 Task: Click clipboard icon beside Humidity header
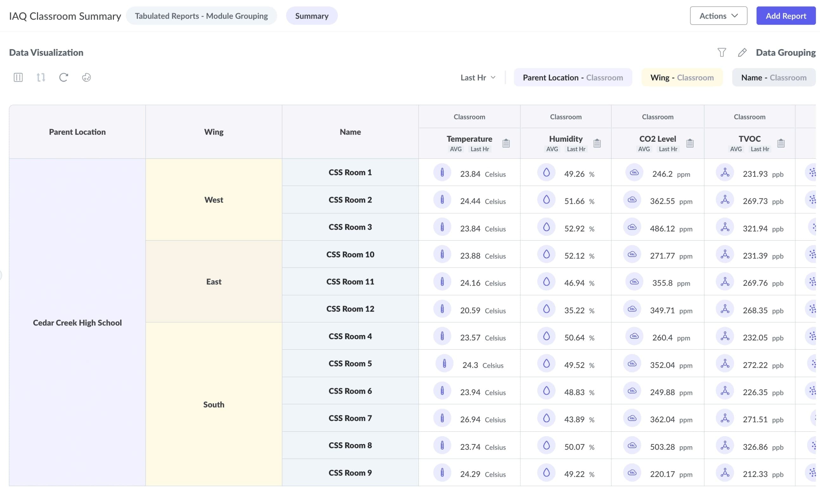[597, 143]
